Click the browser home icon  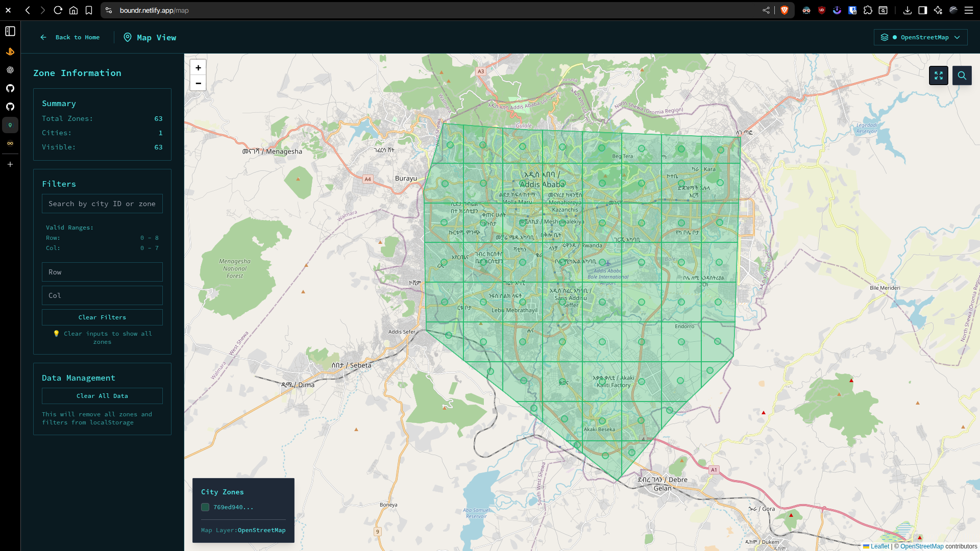point(73,10)
